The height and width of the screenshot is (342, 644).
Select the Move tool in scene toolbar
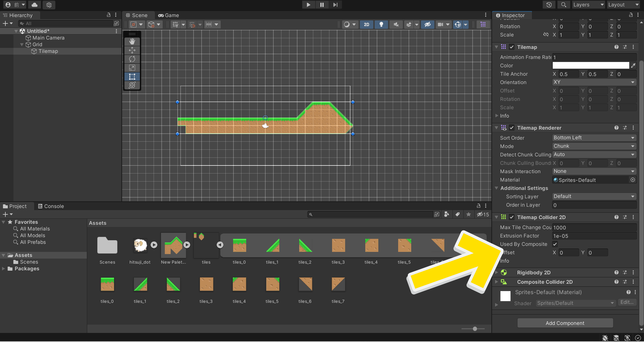coord(132,50)
